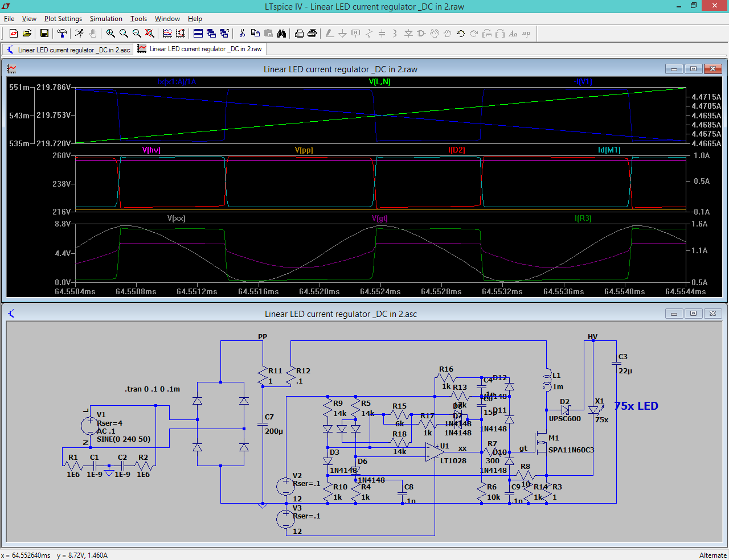Click the Print printer icon
Viewport: 729px width, 560px height.
coord(312,34)
